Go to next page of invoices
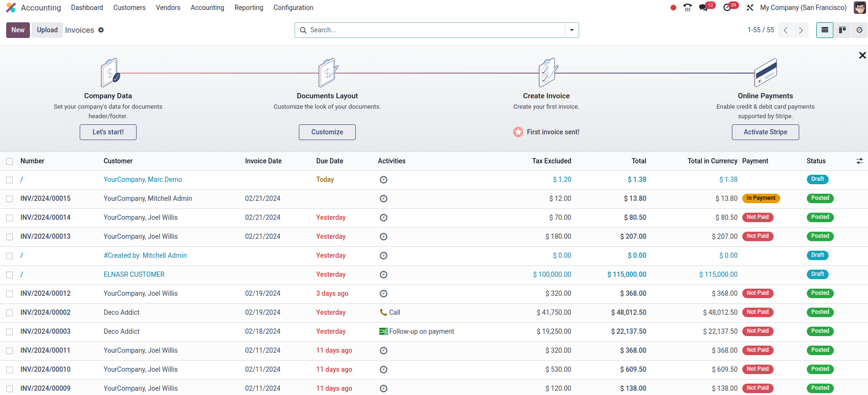 point(801,30)
